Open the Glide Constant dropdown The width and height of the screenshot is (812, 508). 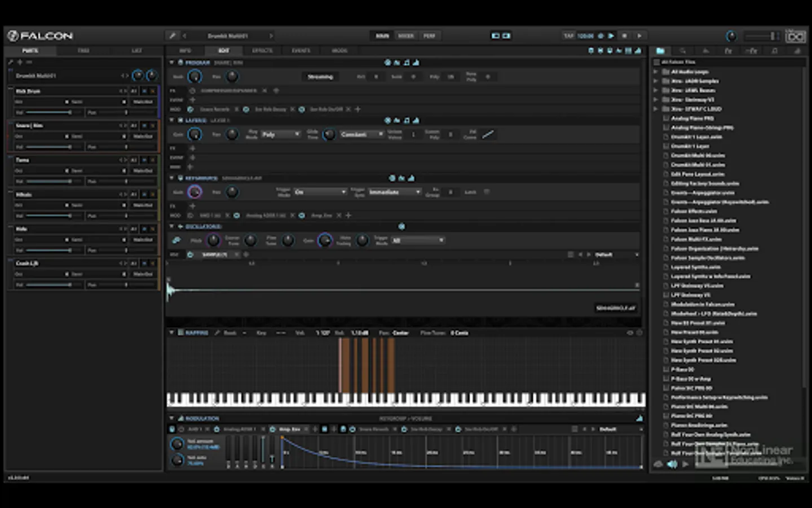[x=361, y=134]
